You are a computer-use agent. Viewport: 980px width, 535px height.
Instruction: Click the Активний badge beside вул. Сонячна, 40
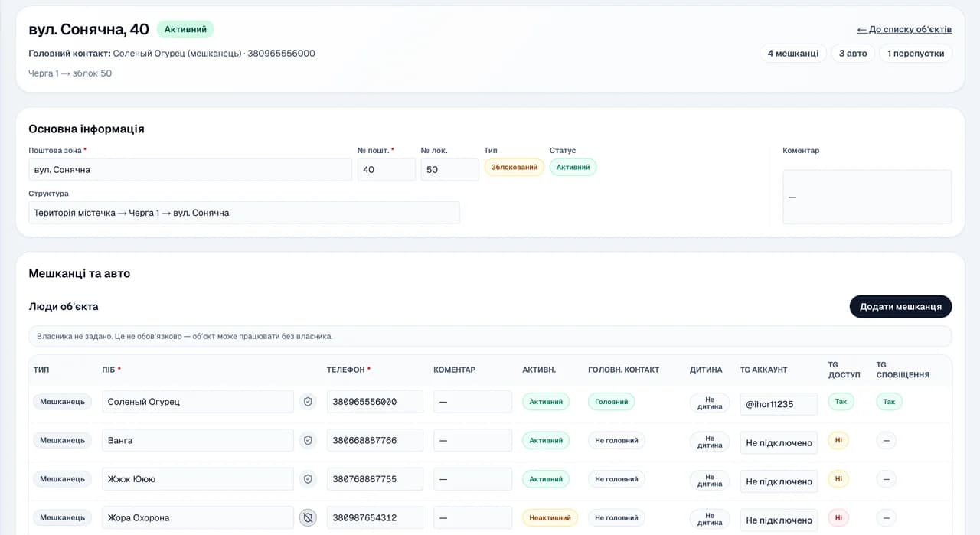tap(185, 29)
